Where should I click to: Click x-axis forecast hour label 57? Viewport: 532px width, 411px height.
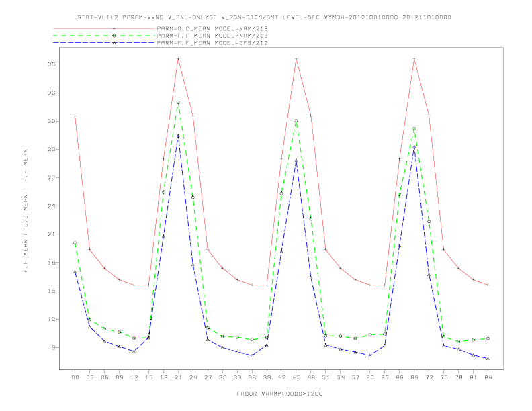(x=355, y=377)
